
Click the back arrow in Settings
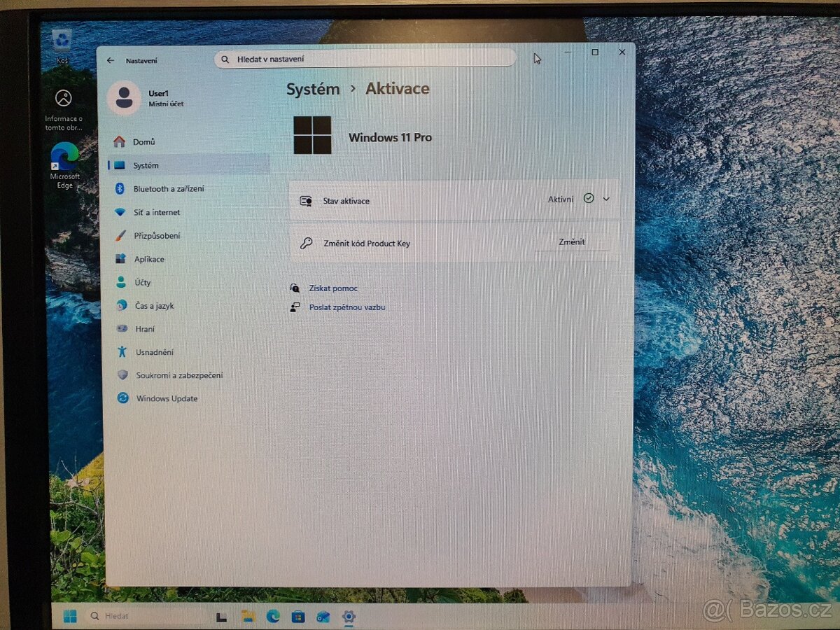[x=110, y=60]
